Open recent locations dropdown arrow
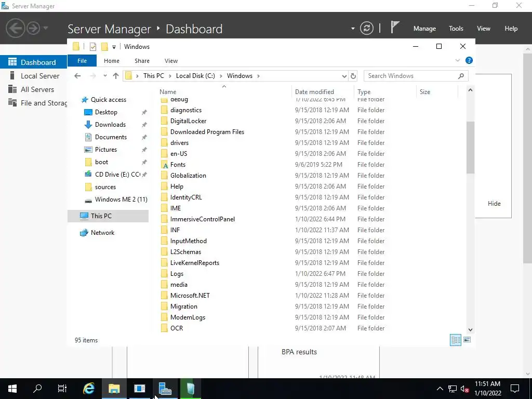This screenshot has width=532, height=399. pyautogui.click(x=105, y=76)
